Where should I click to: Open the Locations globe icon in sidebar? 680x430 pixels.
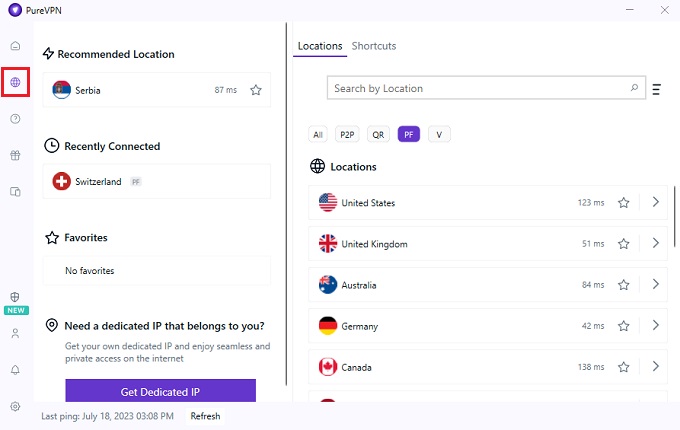click(15, 82)
